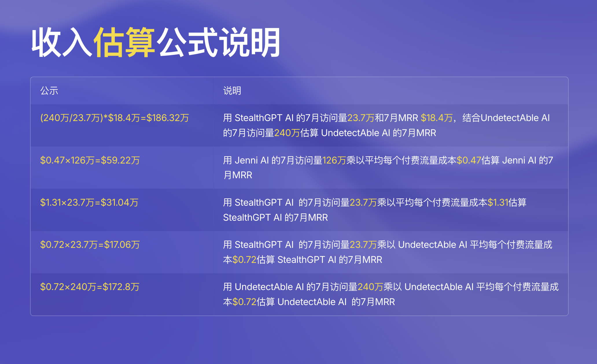Select formula $1.31×23.7万=$31.04万
Image resolution: width=597 pixels, height=364 pixels.
coord(89,203)
